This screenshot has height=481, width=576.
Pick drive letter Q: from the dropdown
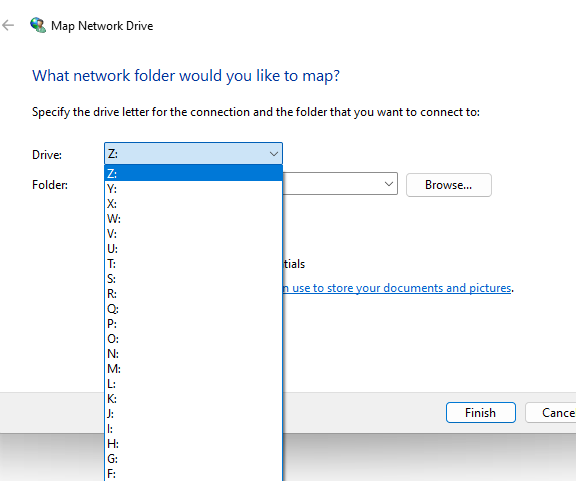pyautogui.click(x=194, y=309)
